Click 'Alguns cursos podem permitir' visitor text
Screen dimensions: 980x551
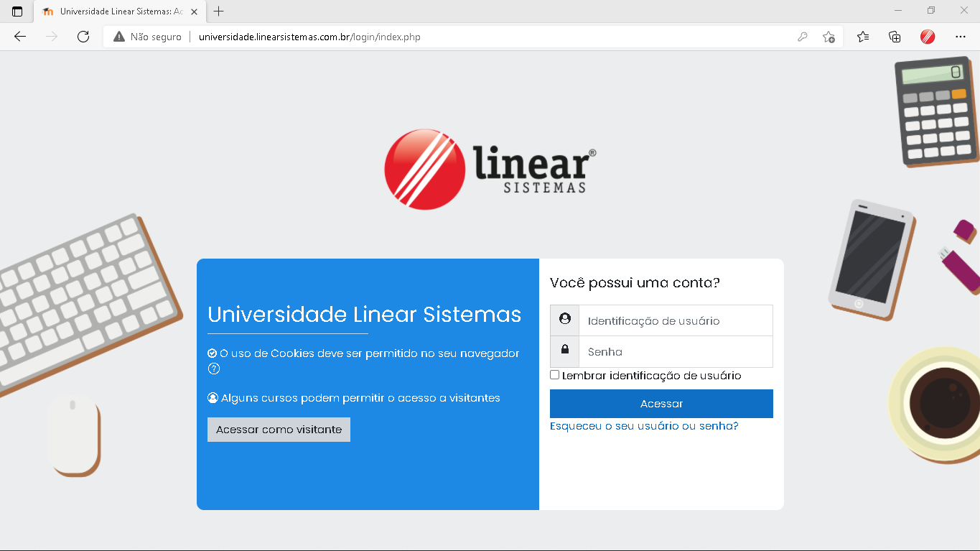point(360,398)
